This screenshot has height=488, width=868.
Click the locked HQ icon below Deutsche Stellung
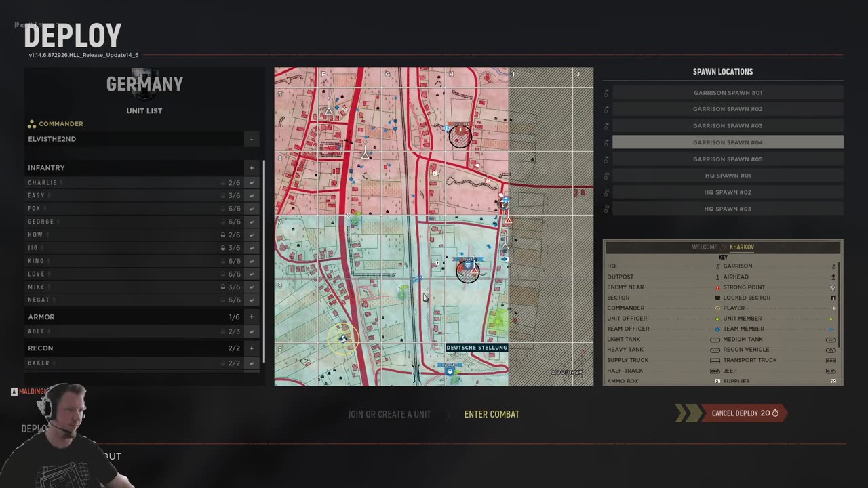(x=449, y=371)
